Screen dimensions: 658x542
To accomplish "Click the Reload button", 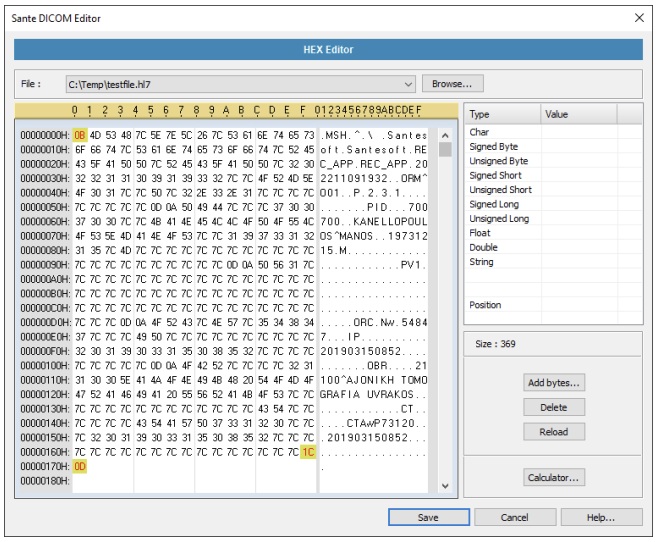I will coord(554,432).
